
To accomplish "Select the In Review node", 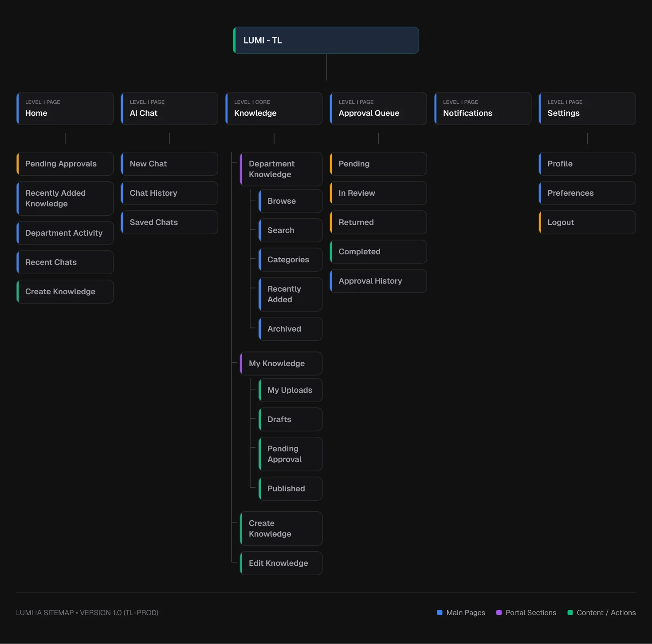I will [x=378, y=193].
